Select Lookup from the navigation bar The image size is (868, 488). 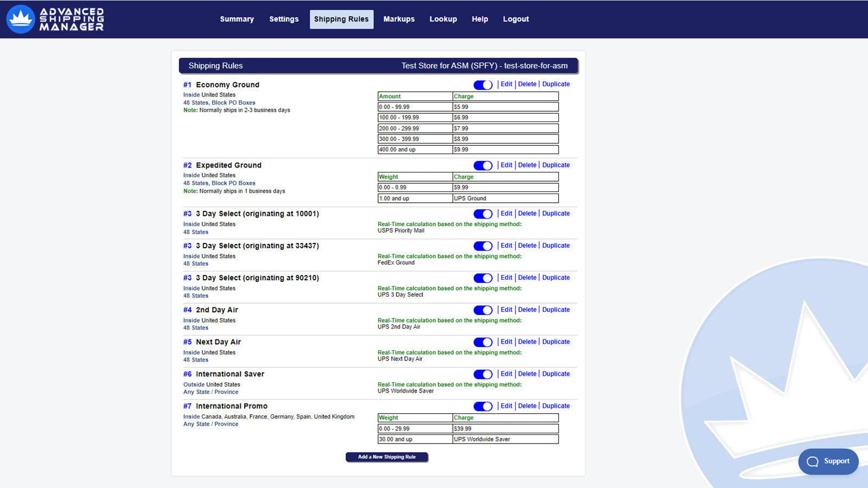pos(443,19)
